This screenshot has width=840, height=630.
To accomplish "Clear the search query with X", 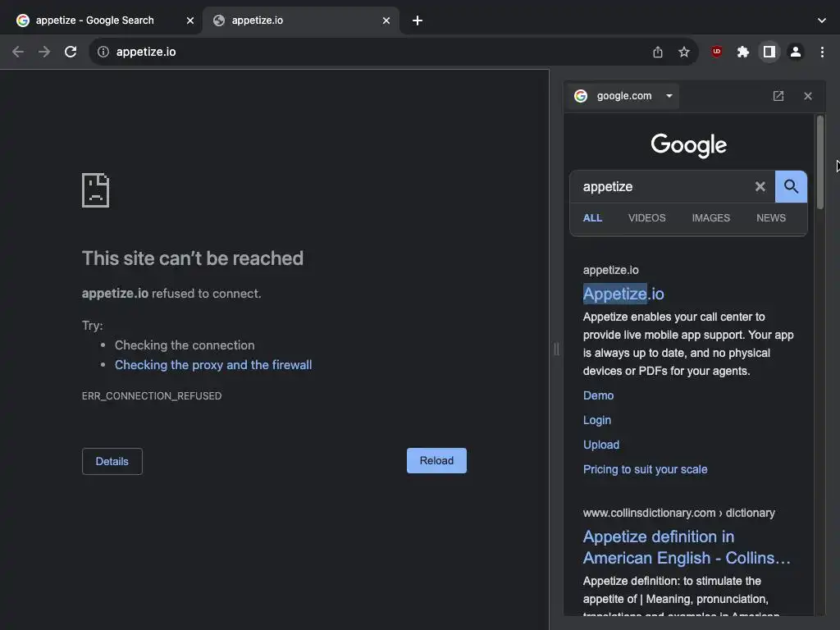I will coord(760,186).
